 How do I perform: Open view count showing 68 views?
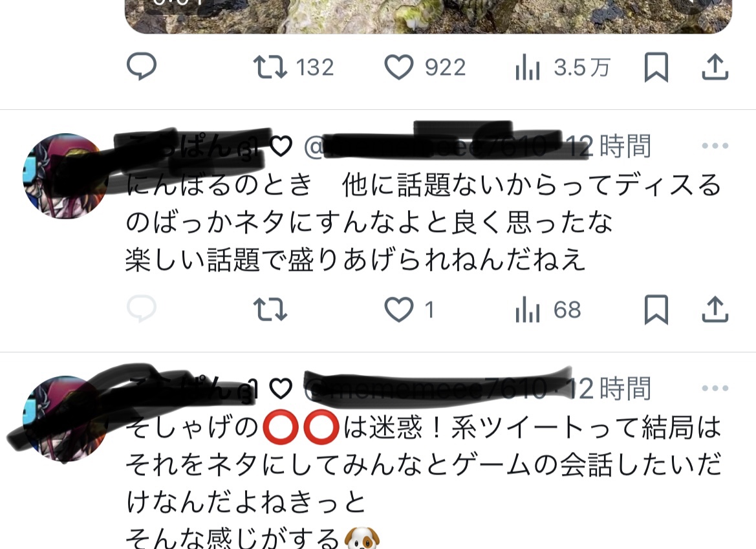[x=548, y=310]
